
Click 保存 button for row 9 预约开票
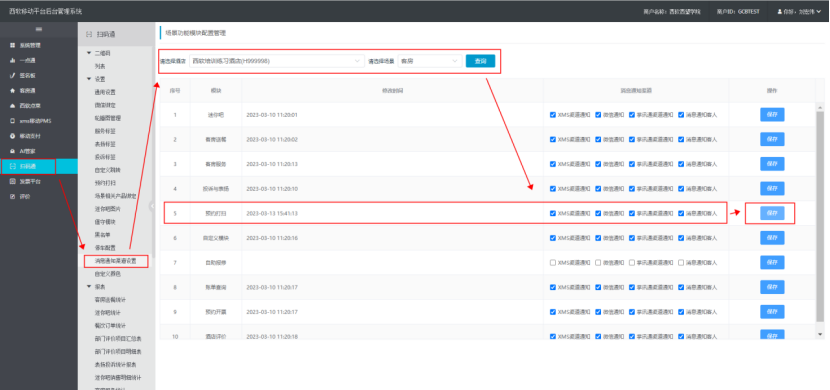pos(772,312)
